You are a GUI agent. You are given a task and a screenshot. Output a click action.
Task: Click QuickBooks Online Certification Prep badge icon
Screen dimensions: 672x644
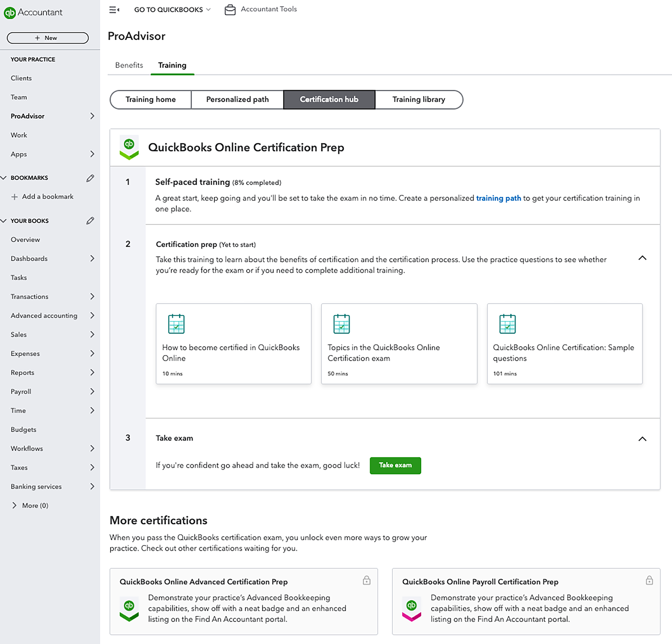tap(129, 147)
